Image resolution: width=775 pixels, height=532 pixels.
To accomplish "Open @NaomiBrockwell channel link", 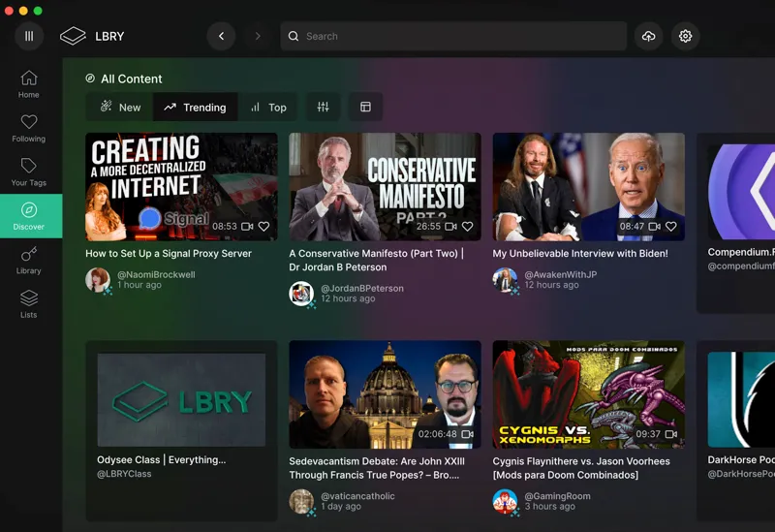I will click(x=156, y=274).
